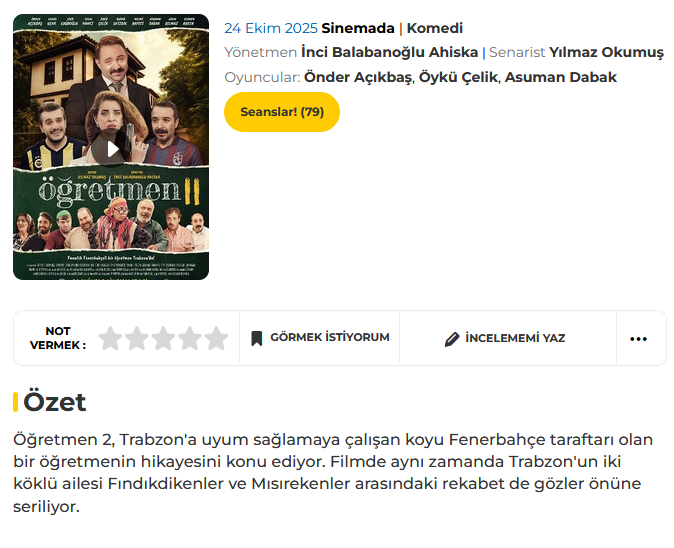
Task: Rate the movie five stars
Action: click(216, 339)
